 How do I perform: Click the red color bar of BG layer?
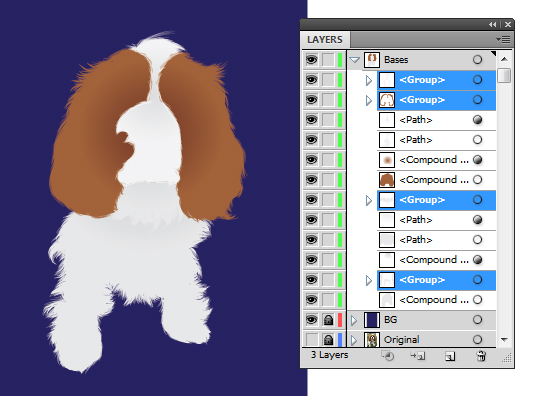click(340, 320)
